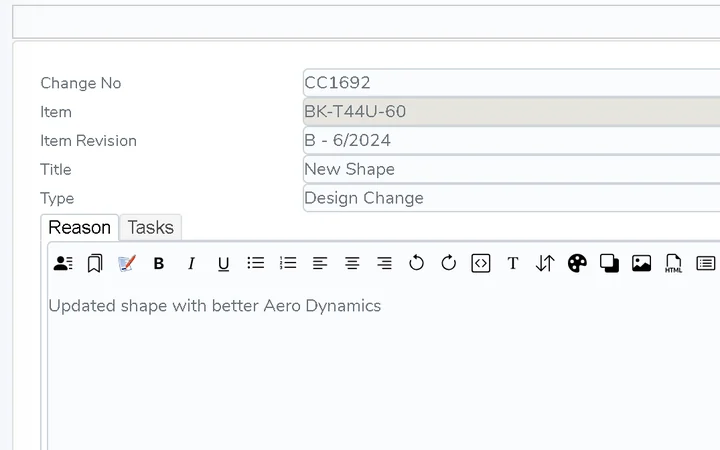Insert a numbered list
This screenshot has height=450, width=720.
pos(288,263)
